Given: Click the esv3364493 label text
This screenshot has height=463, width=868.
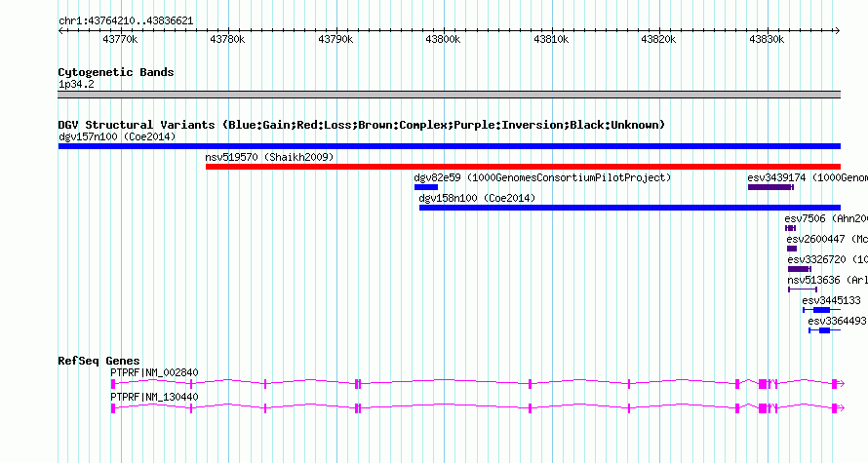Looking at the screenshot, I should pyautogui.click(x=837, y=321).
